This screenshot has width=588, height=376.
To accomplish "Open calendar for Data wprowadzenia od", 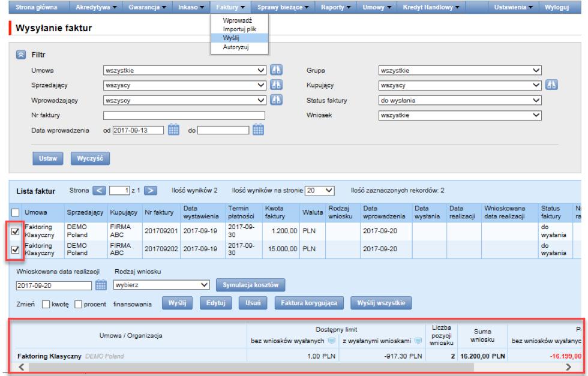I will (173, 130).
